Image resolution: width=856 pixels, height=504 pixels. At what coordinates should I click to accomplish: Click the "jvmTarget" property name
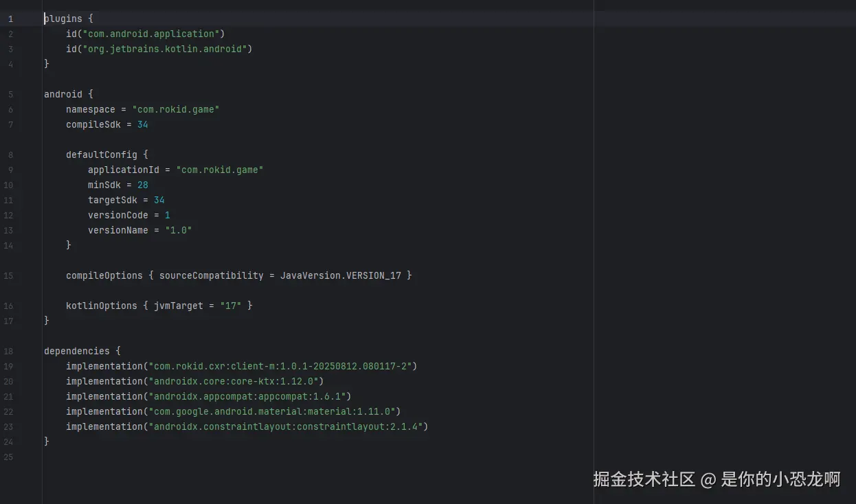click(x=179, y=306)
